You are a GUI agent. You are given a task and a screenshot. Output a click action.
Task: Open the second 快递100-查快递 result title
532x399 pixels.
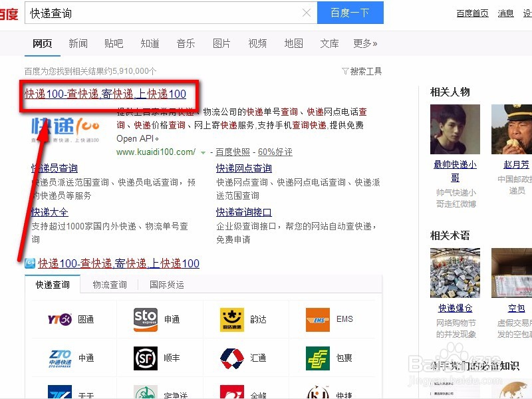(119, 263)
